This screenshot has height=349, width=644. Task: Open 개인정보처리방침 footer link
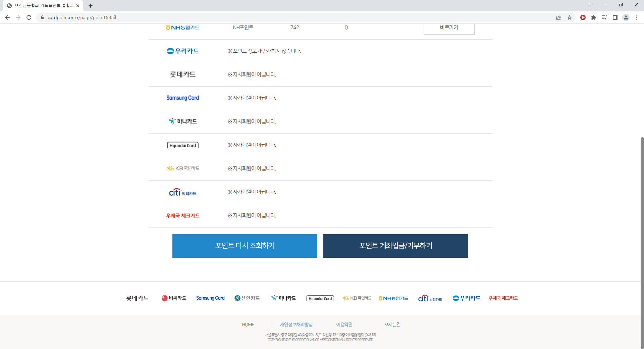296,325
